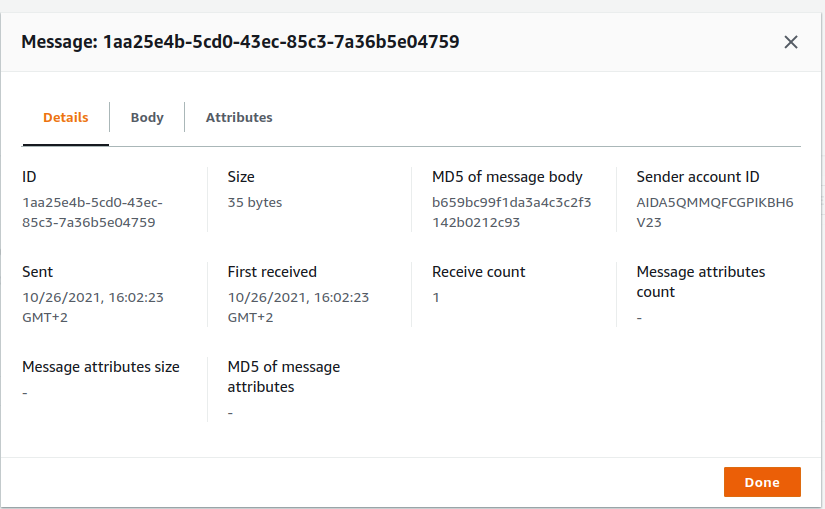Click the MD5 of message body hash
825x509 pixels.
(x=511, y=212)
